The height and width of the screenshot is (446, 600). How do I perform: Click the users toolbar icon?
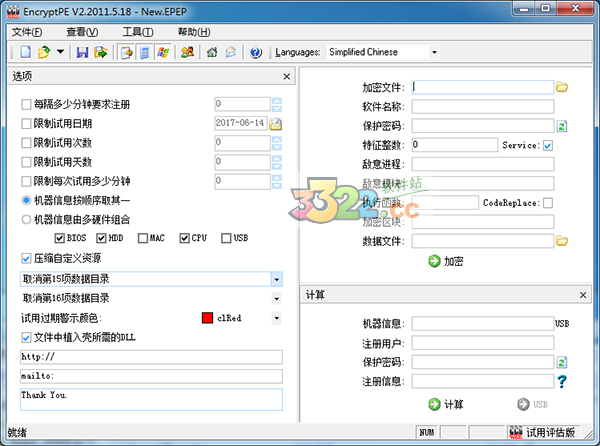point(187,52)
